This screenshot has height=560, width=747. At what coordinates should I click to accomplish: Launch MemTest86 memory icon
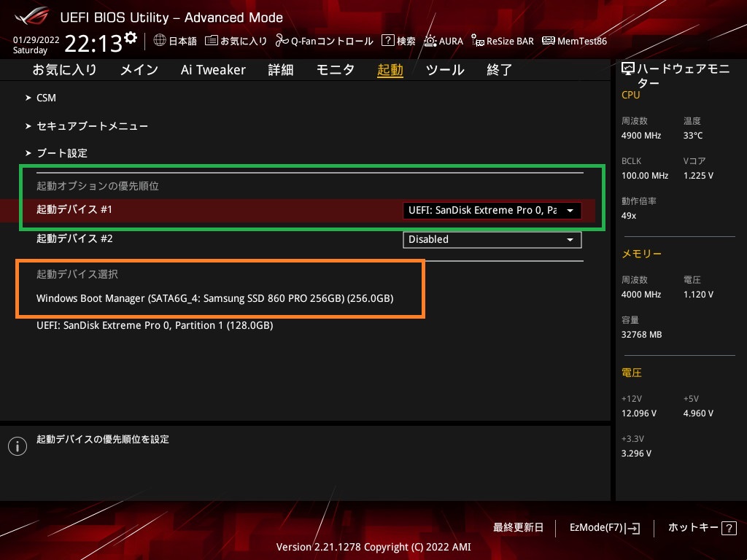coord(549,41)
